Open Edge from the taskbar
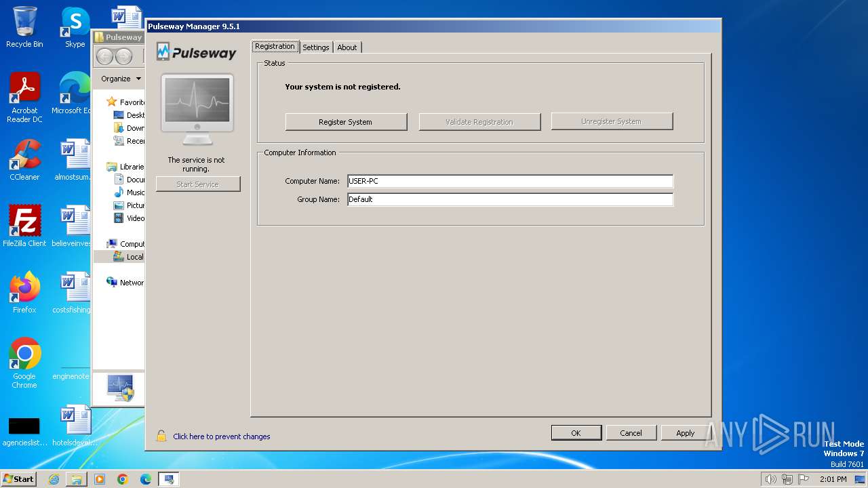The image size is (868, 488). point(146,479)
